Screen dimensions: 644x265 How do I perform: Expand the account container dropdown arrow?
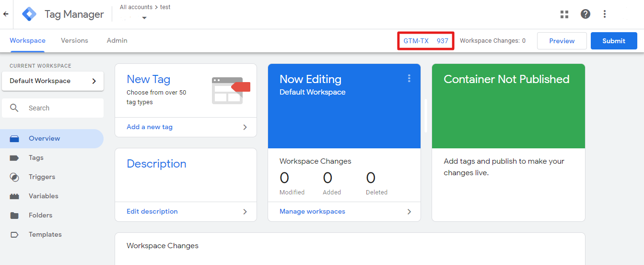pyautogui.click(x=144, y=18)
